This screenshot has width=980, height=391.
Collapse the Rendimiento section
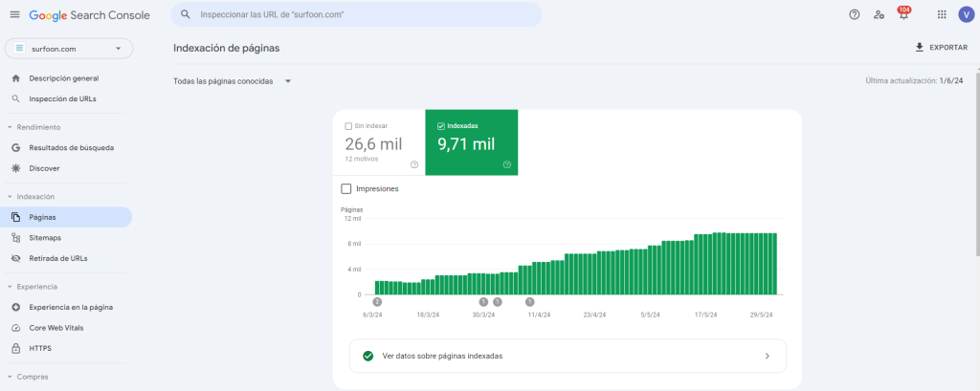(10, 127)
